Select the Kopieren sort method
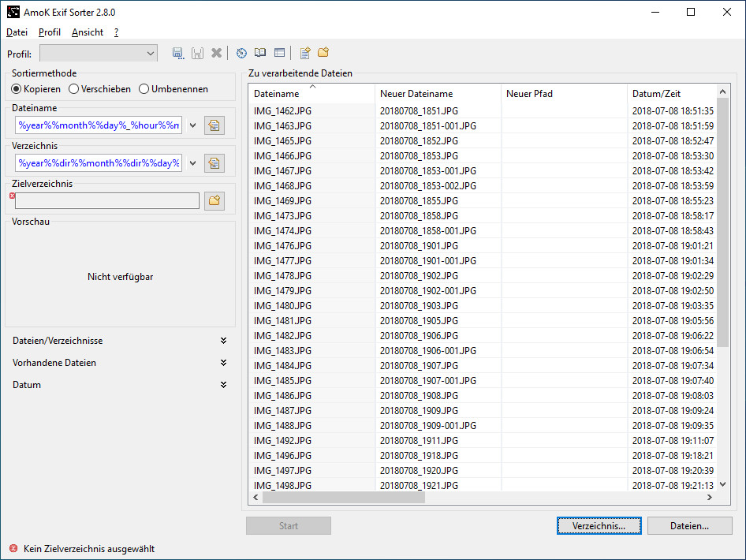746x560 pixels. [x=36, y=89]
